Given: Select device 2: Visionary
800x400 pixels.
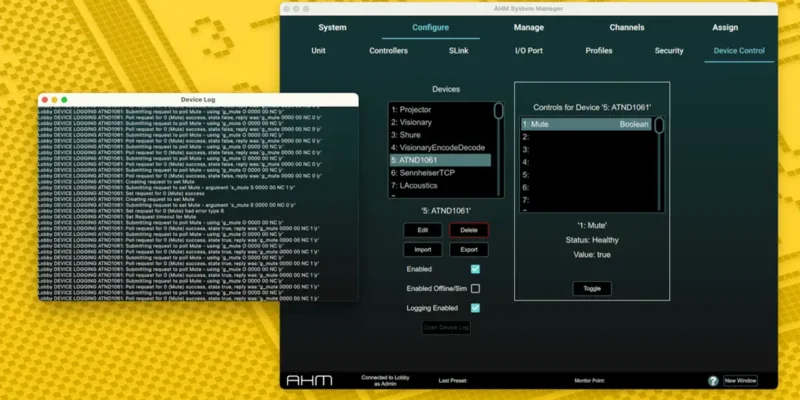Looking at the screenshot, I should [440, 122].
